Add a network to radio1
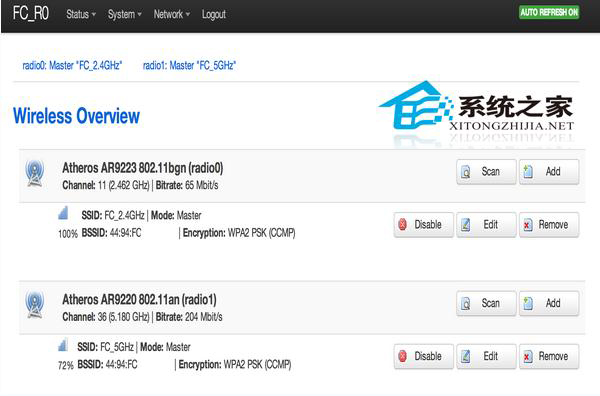 point(549,303)
